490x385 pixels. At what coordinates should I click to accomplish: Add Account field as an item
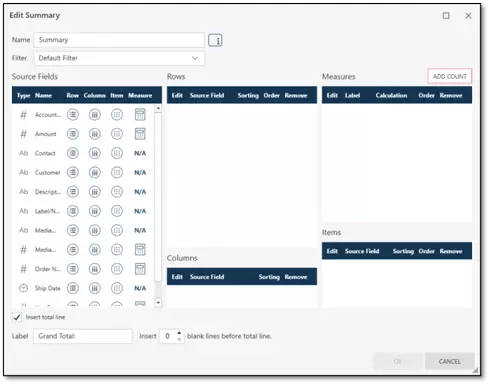point(117,115)
